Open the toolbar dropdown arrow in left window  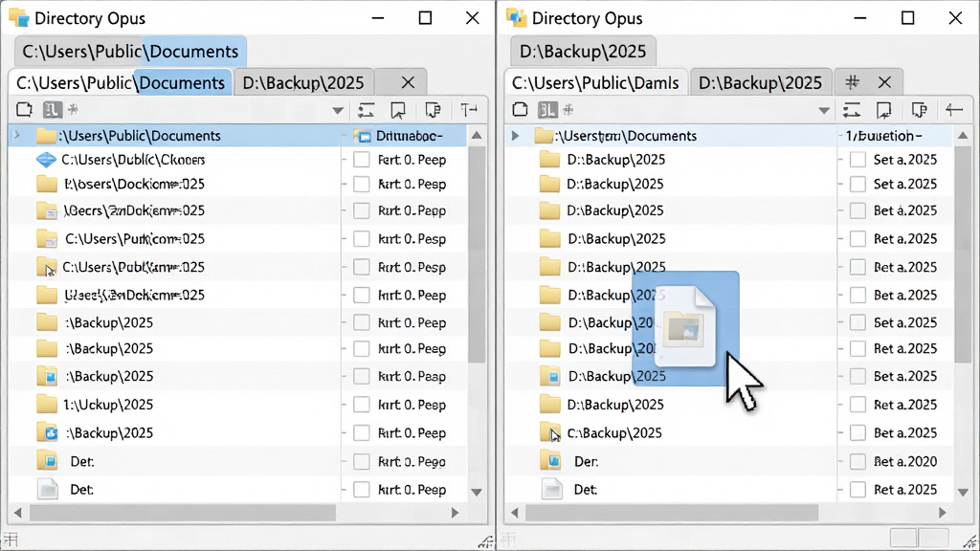click(x=338, y=111)
